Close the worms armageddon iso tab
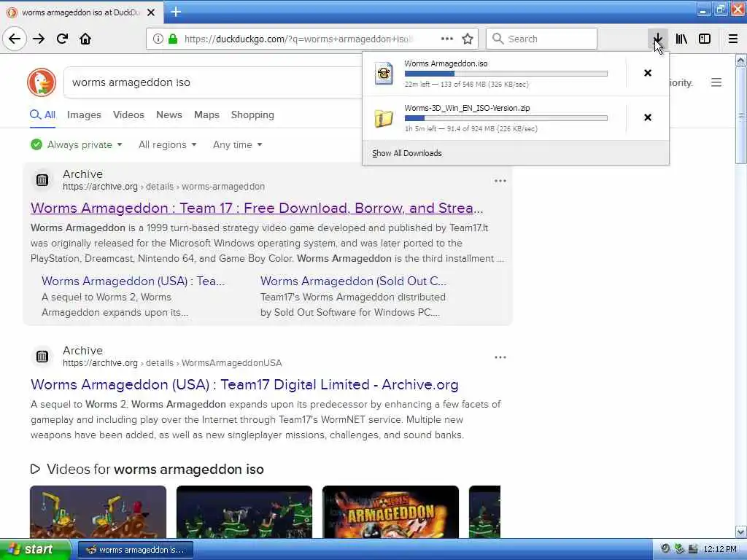 coord(151,12)
